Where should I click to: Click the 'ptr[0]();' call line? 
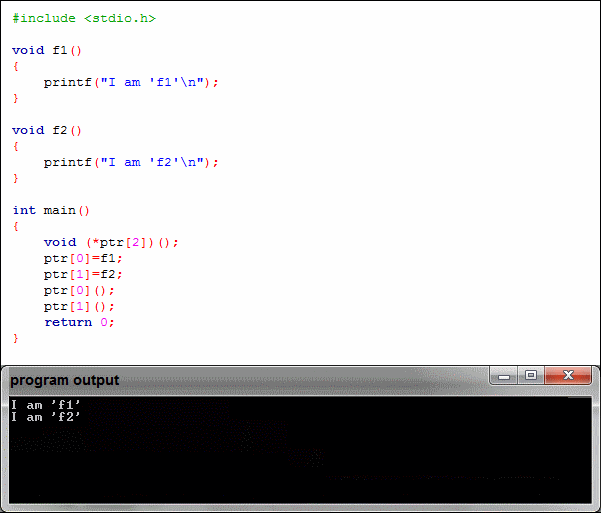point(79,291)
